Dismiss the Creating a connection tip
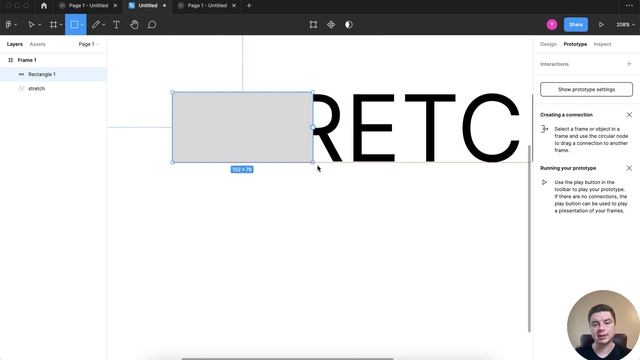This screenshot has height=360, width=640. [x=629, y=115]
